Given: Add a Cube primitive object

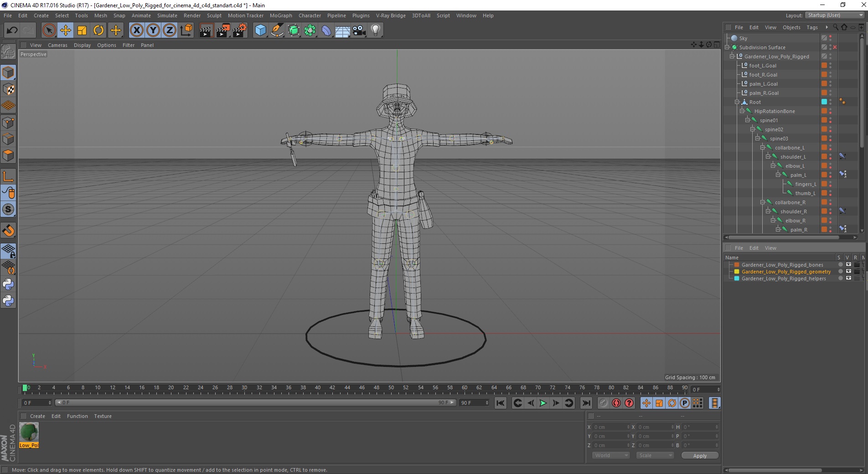Looking at the screenshot, I should coord(260,31).
